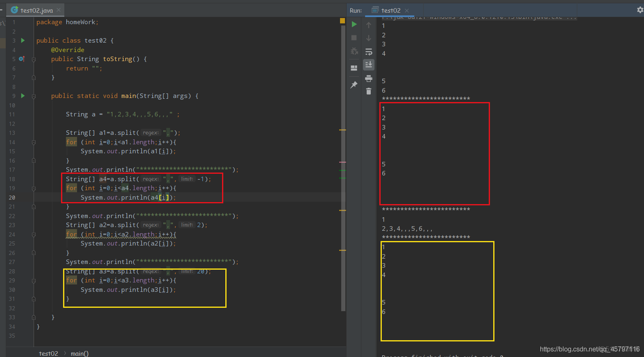Rerun test02 with the green Run button

click(x=354, y=25)
